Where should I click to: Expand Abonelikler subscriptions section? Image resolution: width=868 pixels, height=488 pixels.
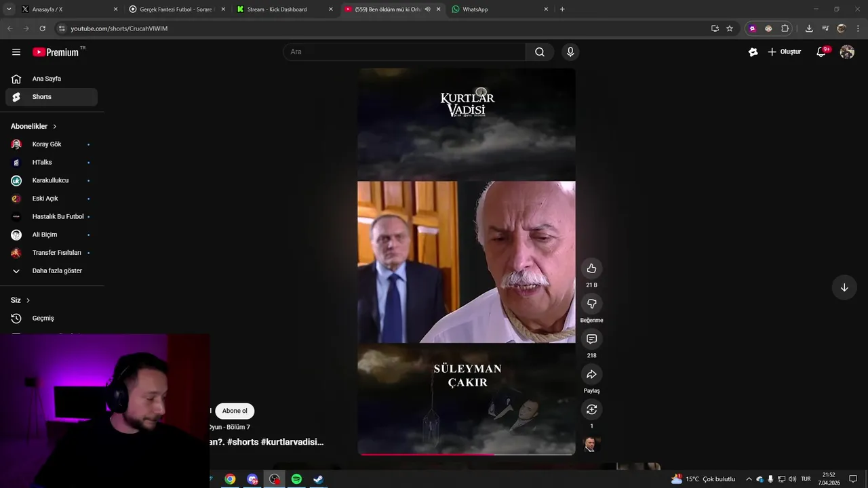(34, 126)
